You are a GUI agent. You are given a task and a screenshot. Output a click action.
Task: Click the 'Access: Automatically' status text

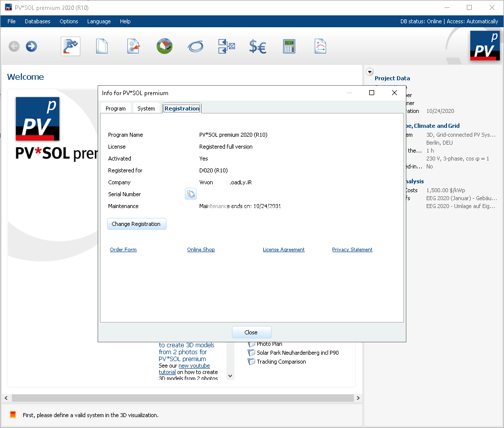tap(472, 21)
